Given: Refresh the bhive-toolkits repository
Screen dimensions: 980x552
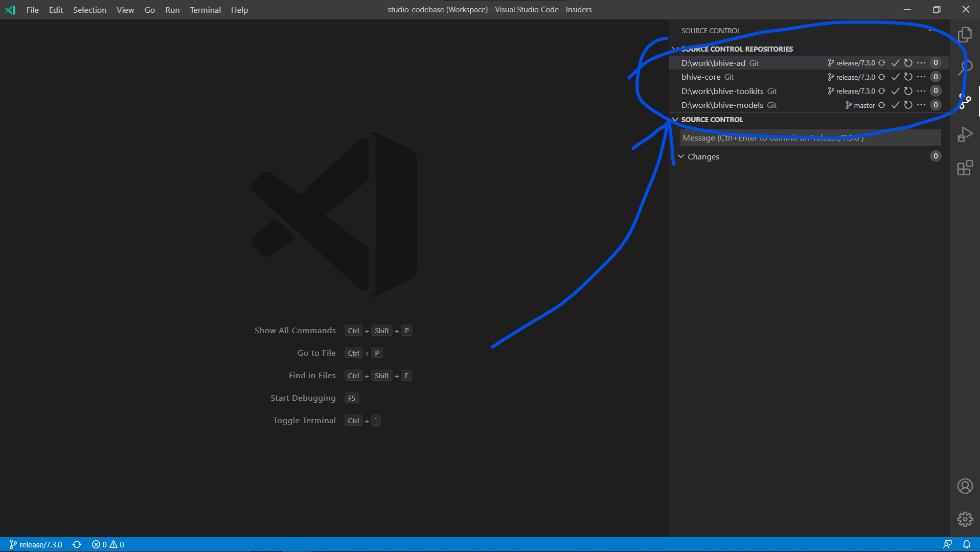Looking at the screenshot, I should [x=907, y=91].
